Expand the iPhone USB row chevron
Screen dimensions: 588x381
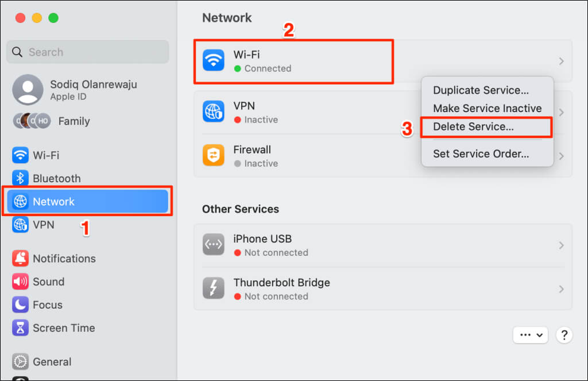tap(561, 245)
